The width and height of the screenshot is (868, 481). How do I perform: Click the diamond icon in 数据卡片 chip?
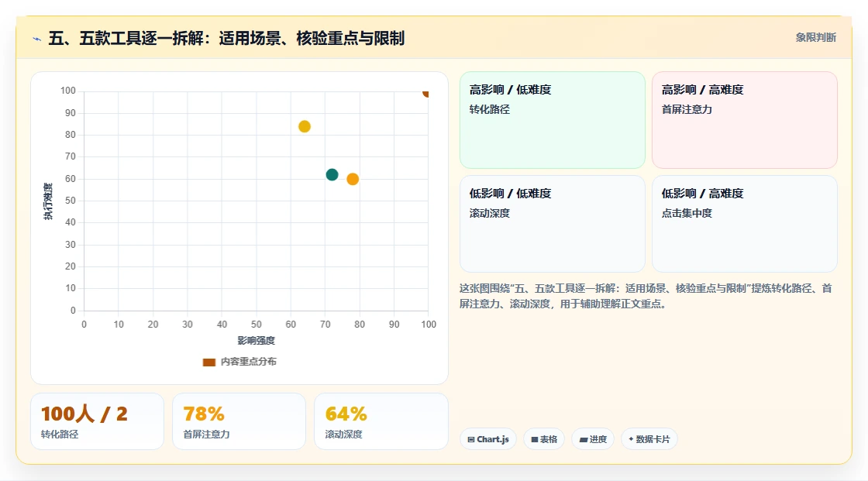(x=631, y=439)
